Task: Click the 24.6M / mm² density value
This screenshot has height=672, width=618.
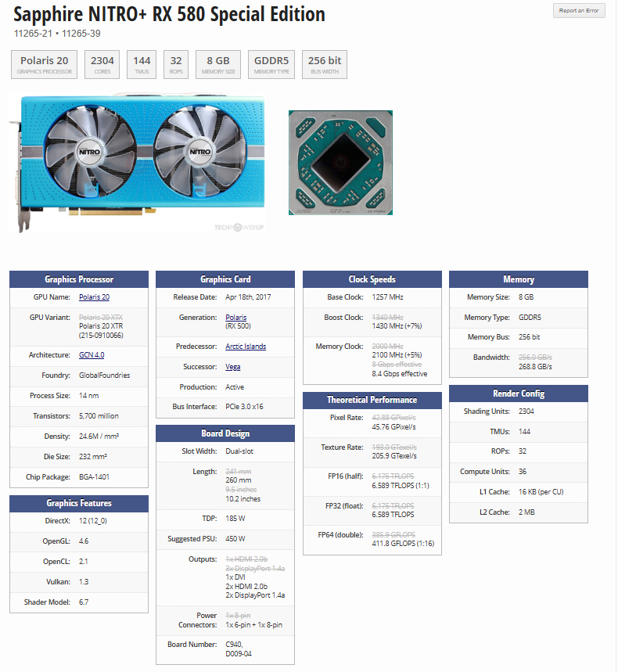Action: coord(99,437)
